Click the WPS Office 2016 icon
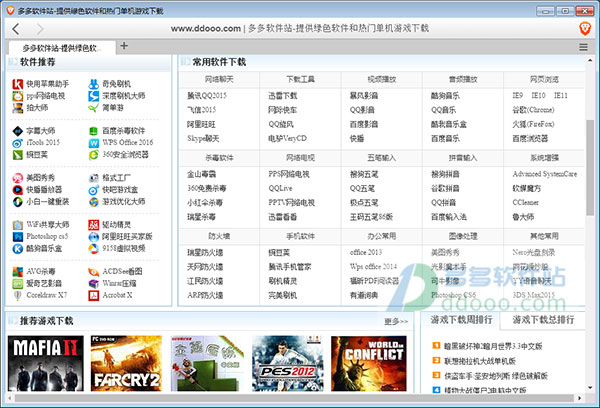The height and width of the screenshot is (408, 600). click(x=93, y=143)
